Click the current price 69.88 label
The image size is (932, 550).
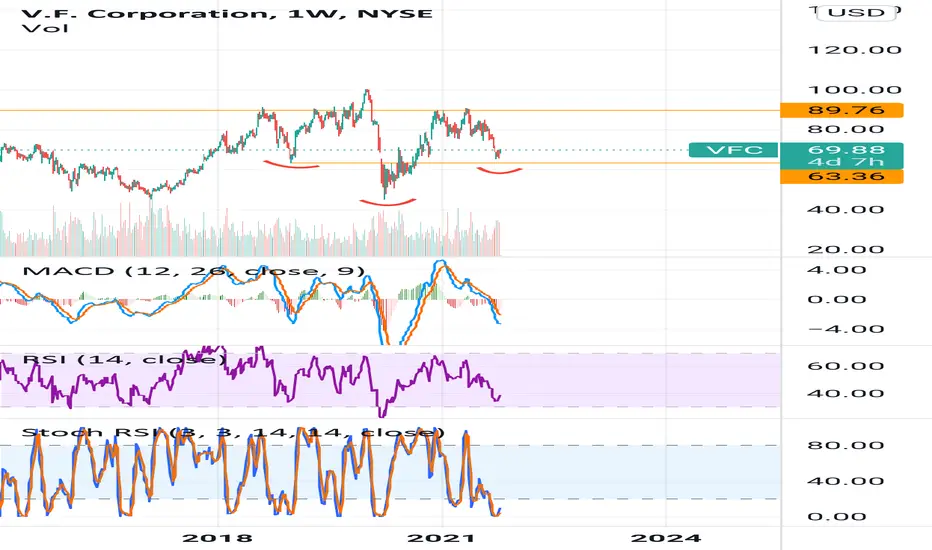click(x=846, y=150)
